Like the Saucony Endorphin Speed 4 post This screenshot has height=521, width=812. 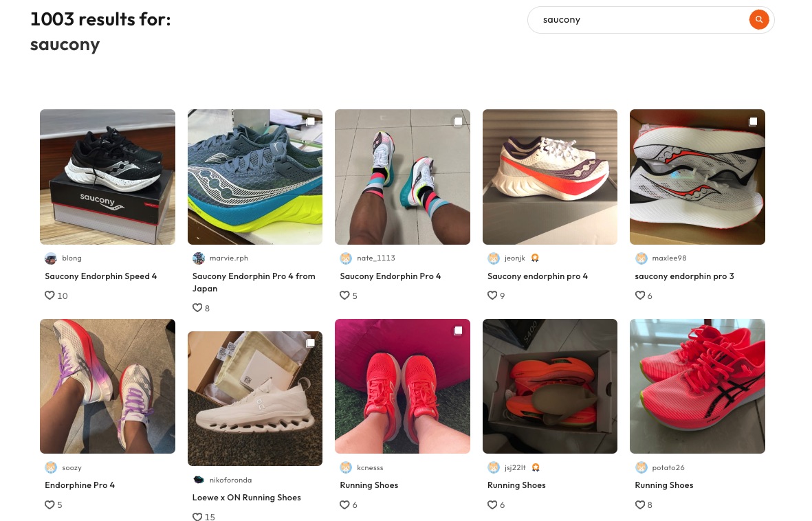pos(50,296)
